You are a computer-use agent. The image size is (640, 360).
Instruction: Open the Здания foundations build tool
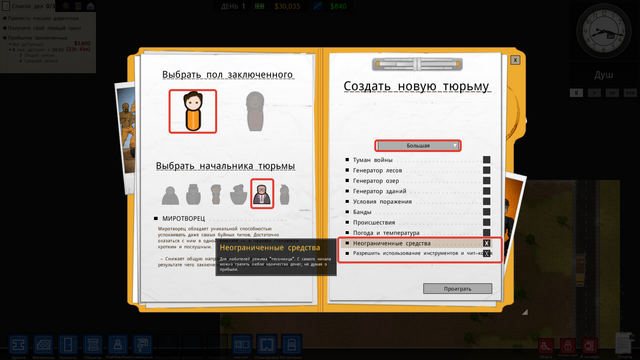pos(18,345)
